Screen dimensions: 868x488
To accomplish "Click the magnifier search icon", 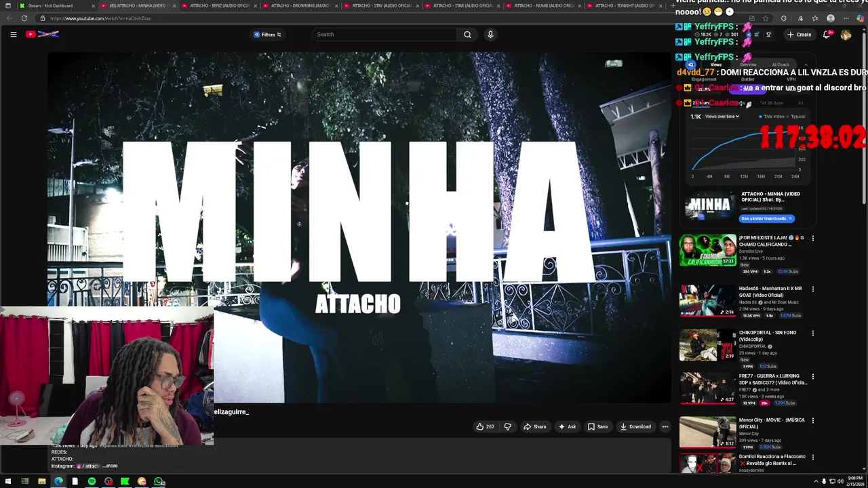I will (x=467, y=35).
